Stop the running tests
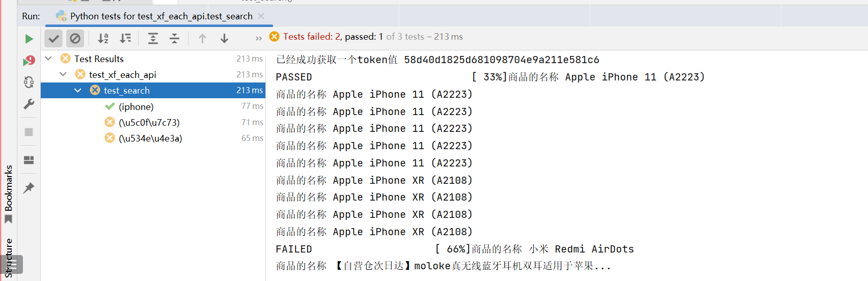Screen dimensions: 868x281 [x=29, y=132]
